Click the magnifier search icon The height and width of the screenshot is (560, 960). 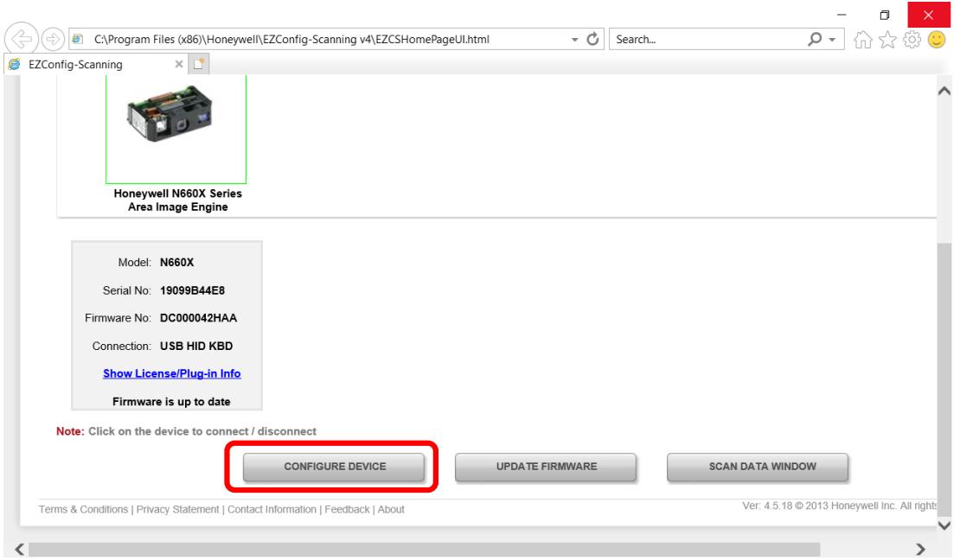click(815, 39)
